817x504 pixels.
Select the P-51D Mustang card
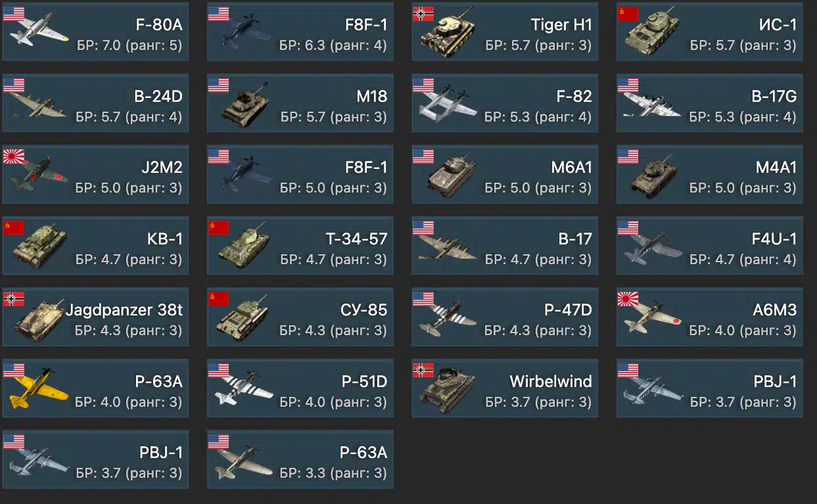300,388
